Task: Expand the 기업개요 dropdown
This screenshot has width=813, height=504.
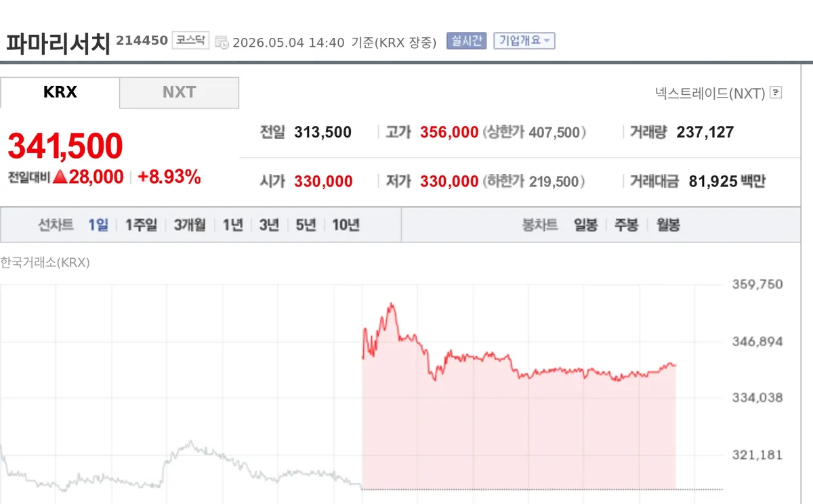Action: pyautogui.click(x=524, y=41)
